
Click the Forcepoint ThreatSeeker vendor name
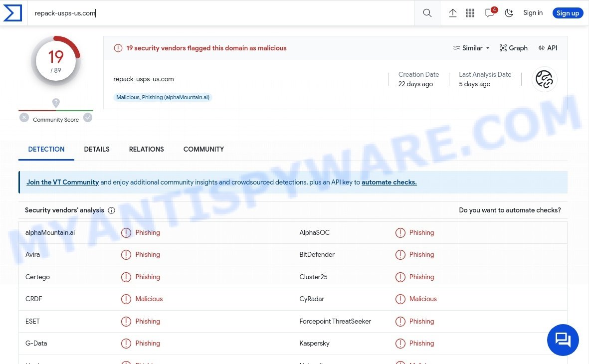coord(335,321)
